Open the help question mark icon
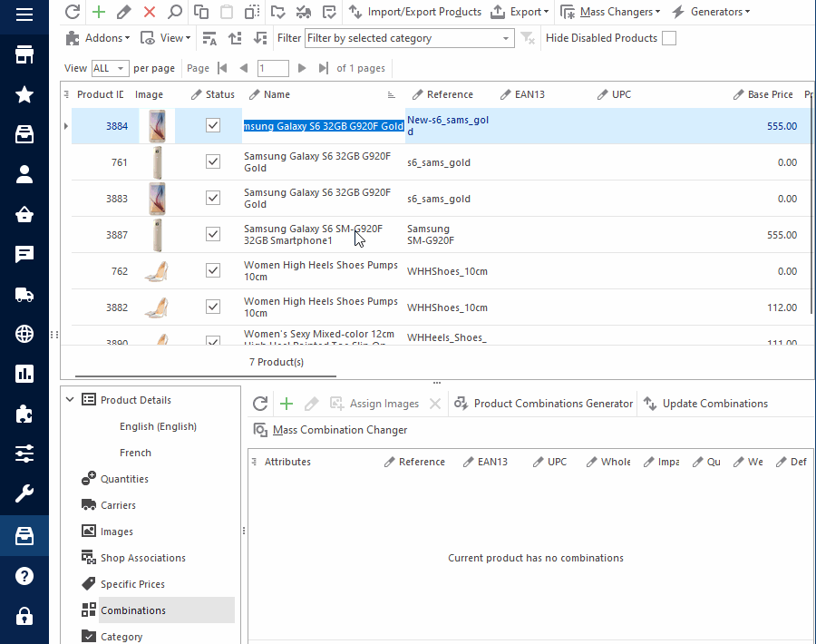The height and width of the screenshot is (644, 816). point(24,576)
